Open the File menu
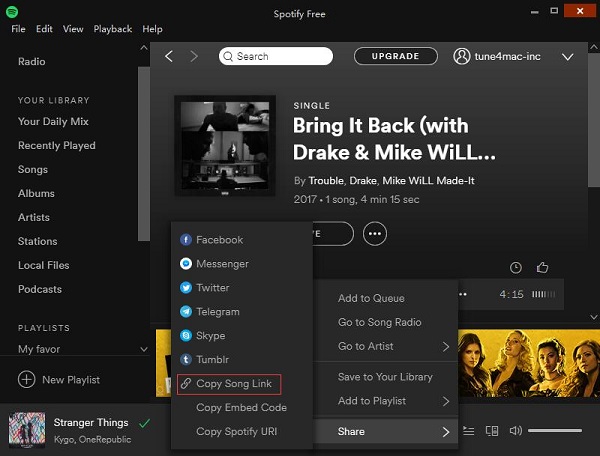The width and height of the screenshot is (600, 456). click(18, 29)
